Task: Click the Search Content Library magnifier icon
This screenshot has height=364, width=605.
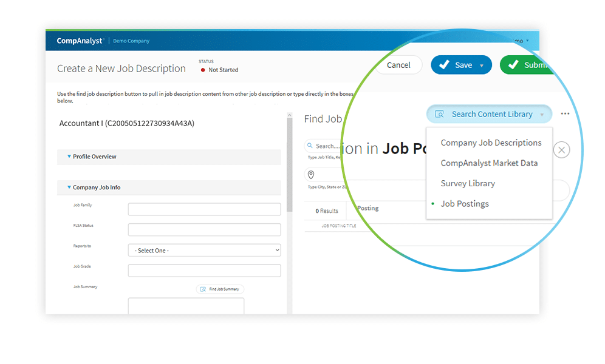Action: (439, 115)
